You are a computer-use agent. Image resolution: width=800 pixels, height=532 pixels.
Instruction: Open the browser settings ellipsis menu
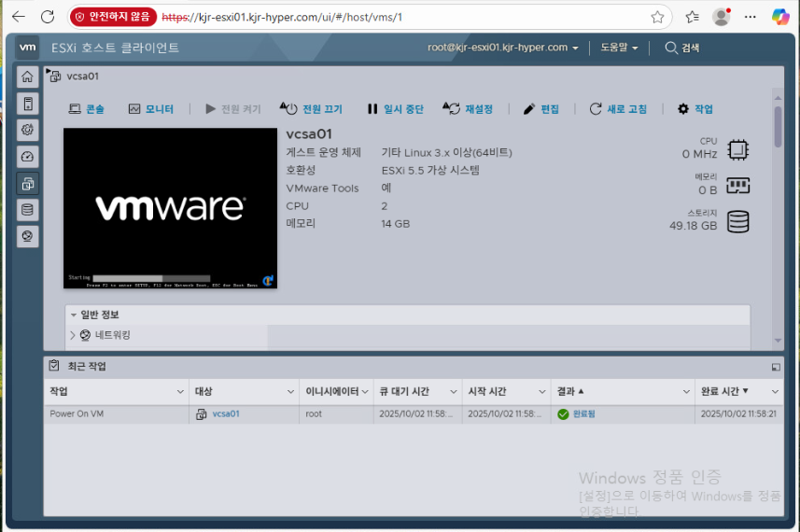tap(750, 17)
